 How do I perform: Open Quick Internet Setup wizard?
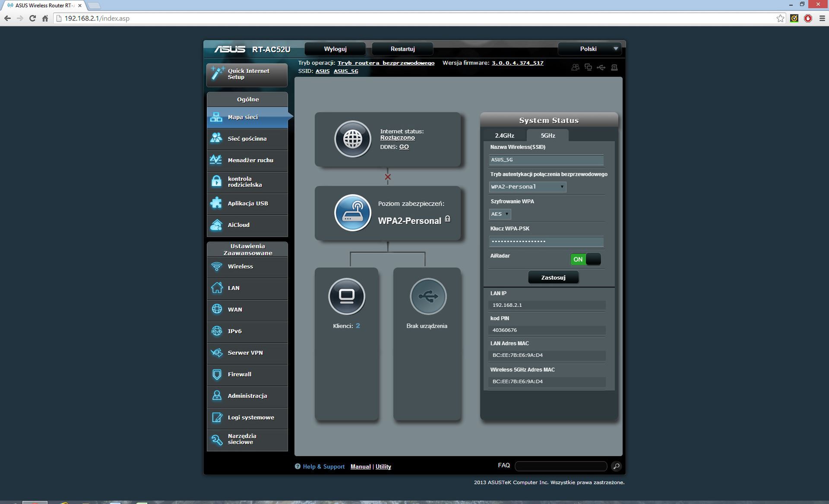[247, 74]
